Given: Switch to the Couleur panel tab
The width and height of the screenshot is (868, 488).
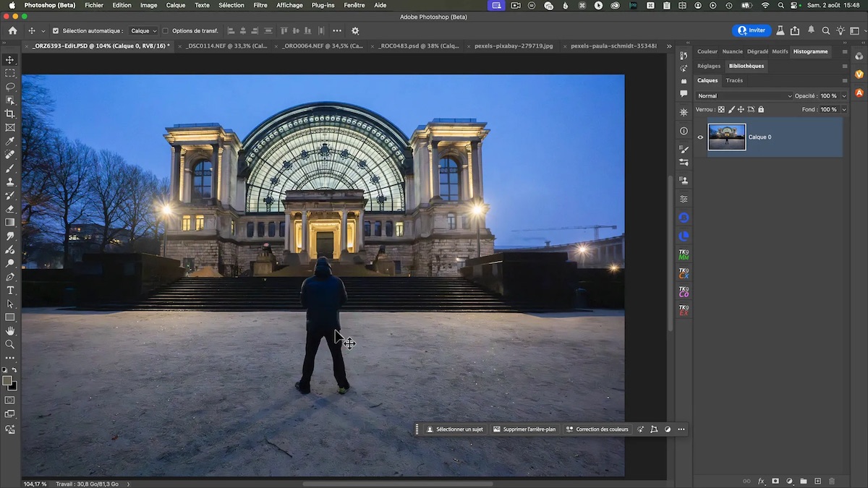Looking at the screenshot, I should [x=707, y=51].
